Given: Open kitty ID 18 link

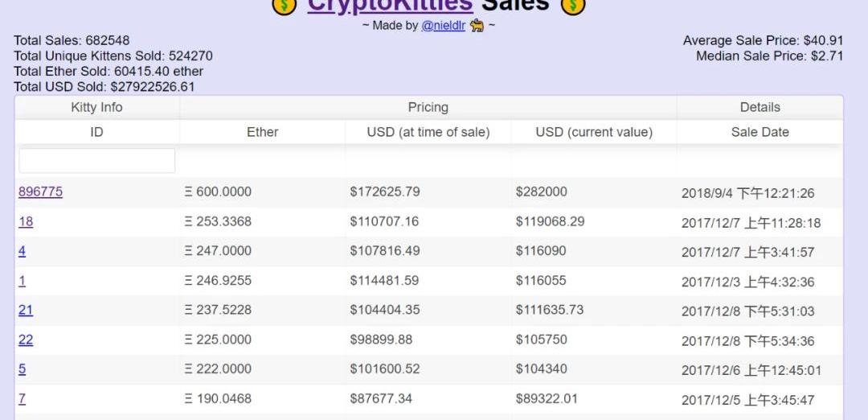Looking at the screenshot, I should (x=26, y=221).
